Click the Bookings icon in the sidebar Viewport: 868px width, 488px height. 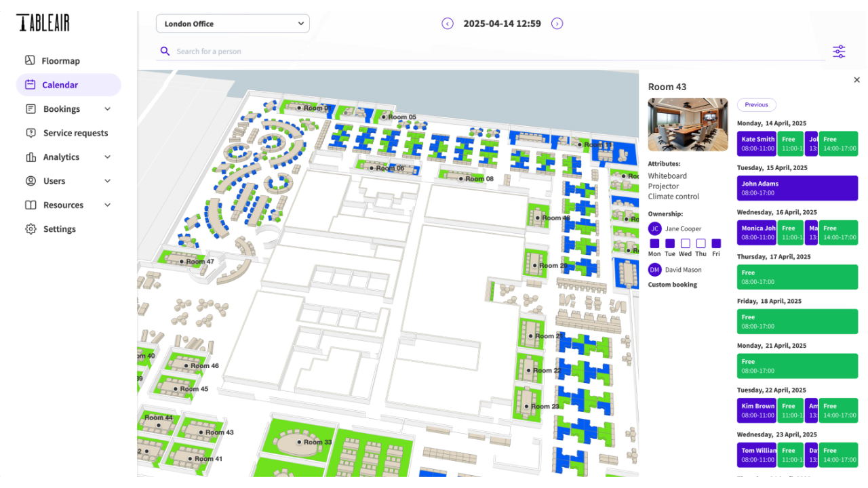coord(31,108)
